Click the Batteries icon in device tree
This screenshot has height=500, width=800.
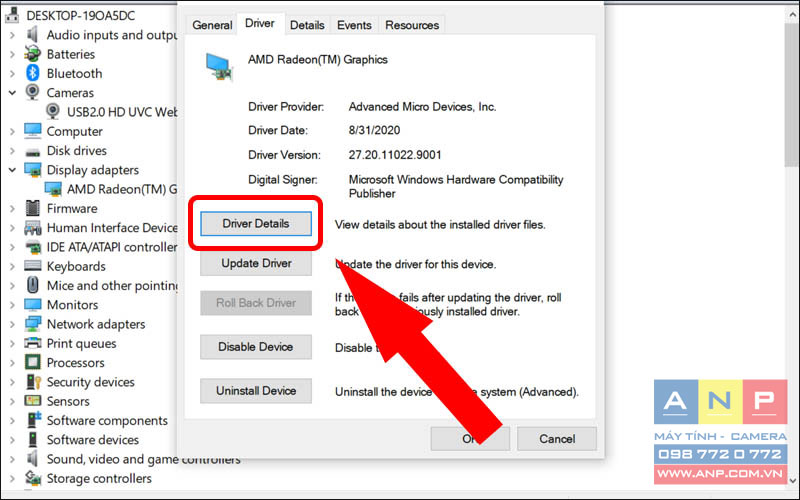33,54
